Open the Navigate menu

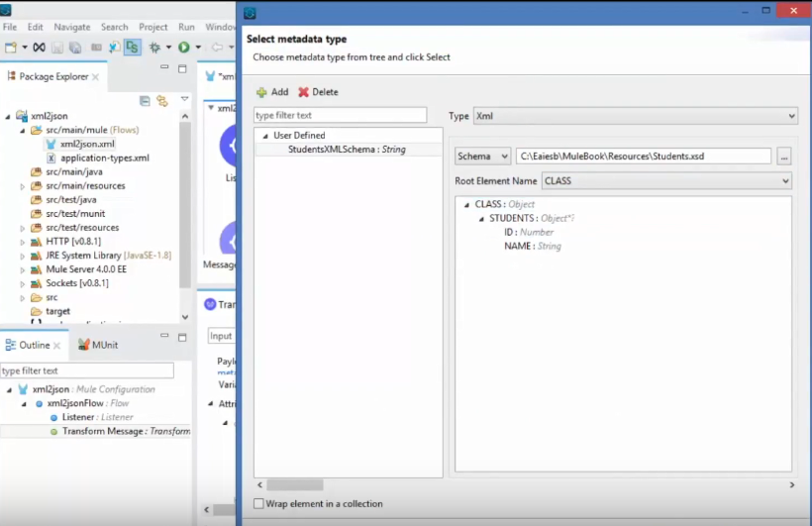point(71,27)
